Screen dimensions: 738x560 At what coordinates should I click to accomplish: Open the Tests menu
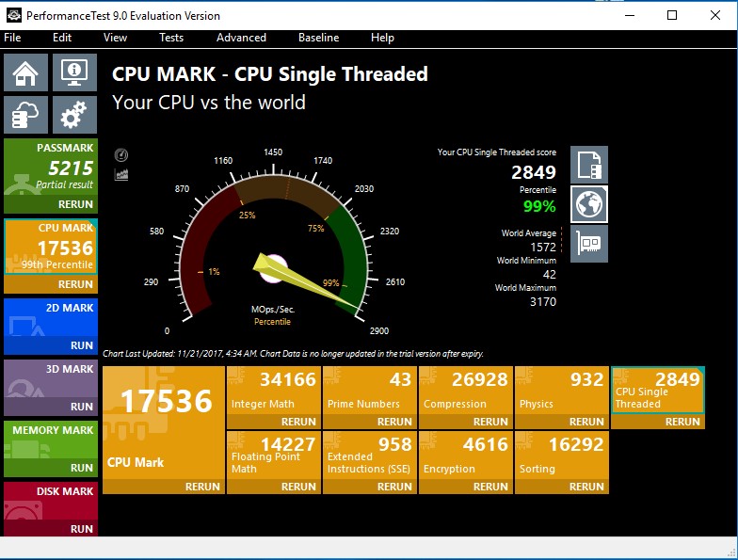[x=171, y=38]
